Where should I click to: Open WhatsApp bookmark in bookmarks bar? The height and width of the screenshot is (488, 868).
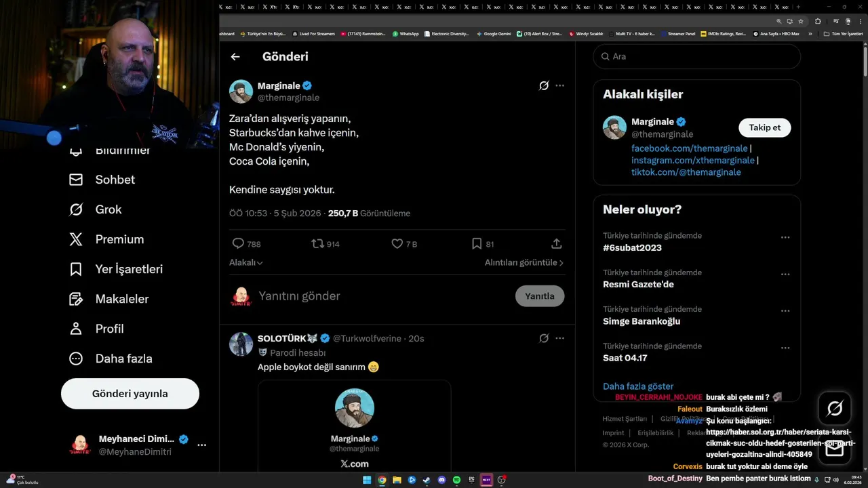(x=406, y=33)
